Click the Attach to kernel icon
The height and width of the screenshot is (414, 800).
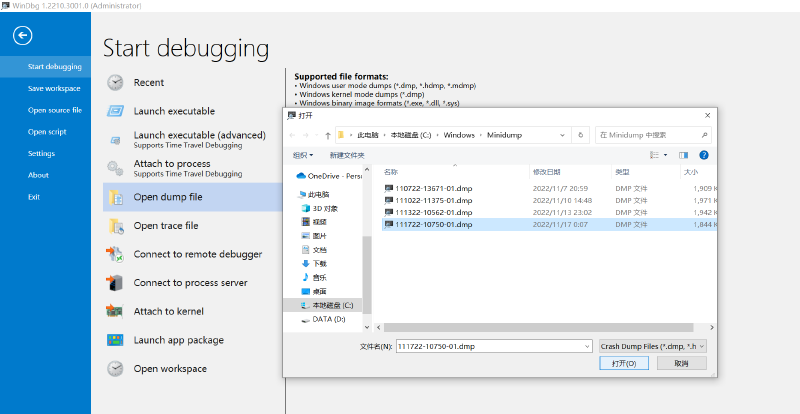(115, 311)
